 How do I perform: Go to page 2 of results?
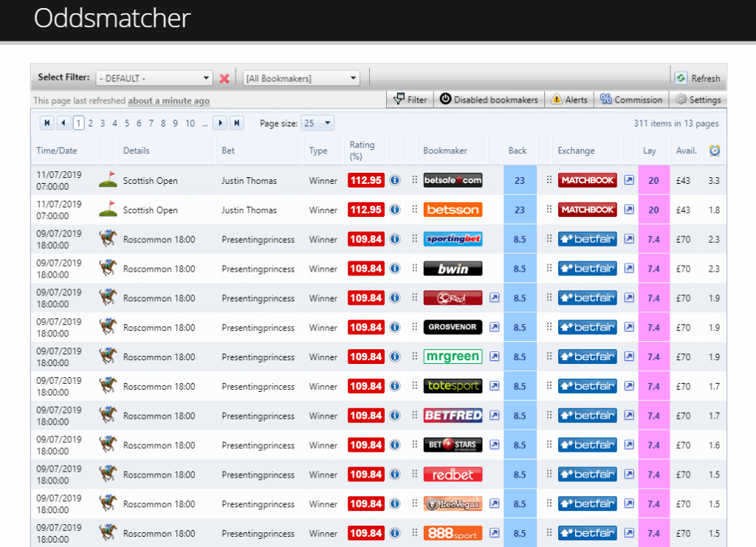pyautogui.click(x=89, y=123)
